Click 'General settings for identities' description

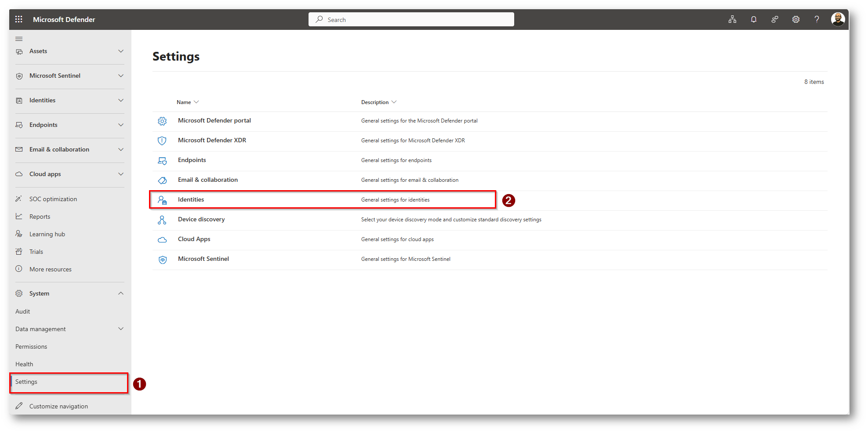tap(396, 200)
